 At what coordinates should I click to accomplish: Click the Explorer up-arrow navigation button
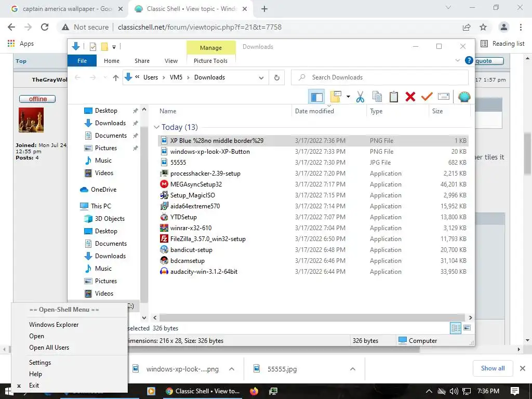tap(116, 78)
